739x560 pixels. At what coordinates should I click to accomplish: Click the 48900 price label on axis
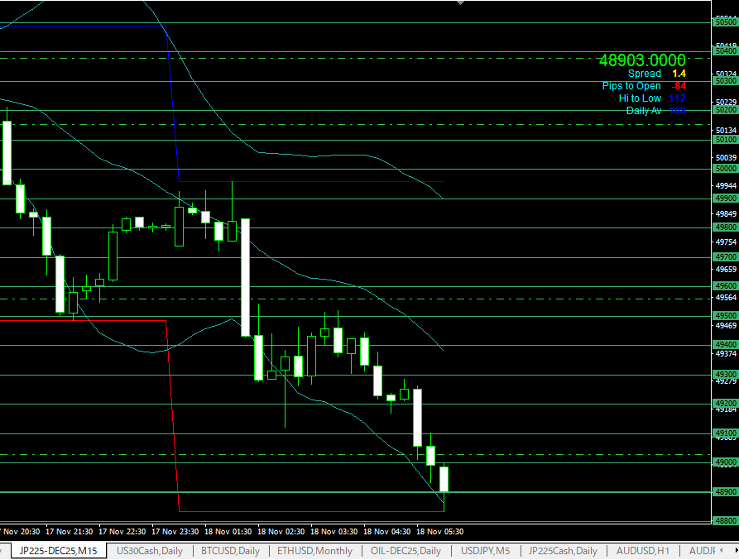725,492
